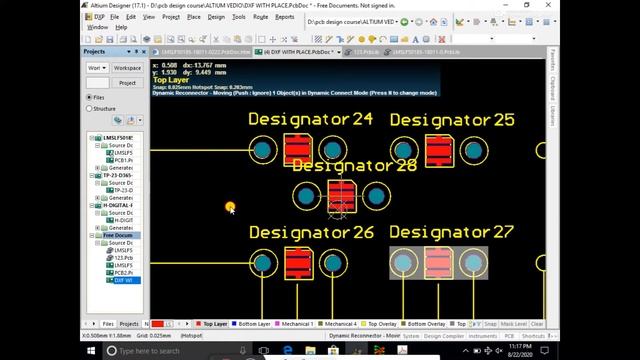Open the Design menu
Image resolution: width=640 pixels, height=360 pixels.
point(216,17)
